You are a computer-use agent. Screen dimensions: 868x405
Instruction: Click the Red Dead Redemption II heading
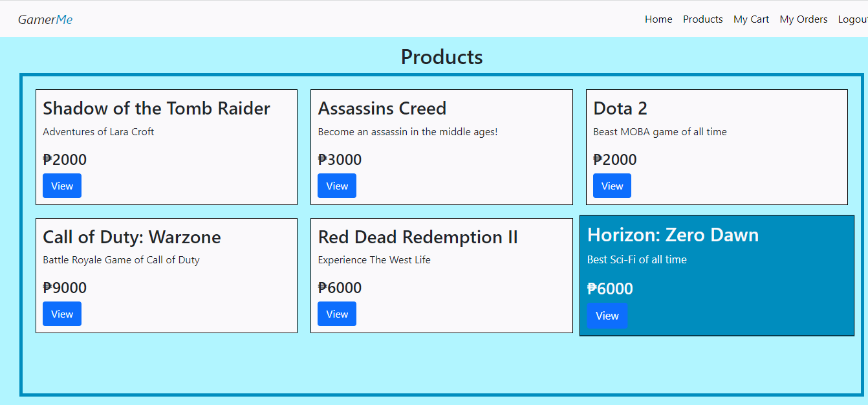418,237
